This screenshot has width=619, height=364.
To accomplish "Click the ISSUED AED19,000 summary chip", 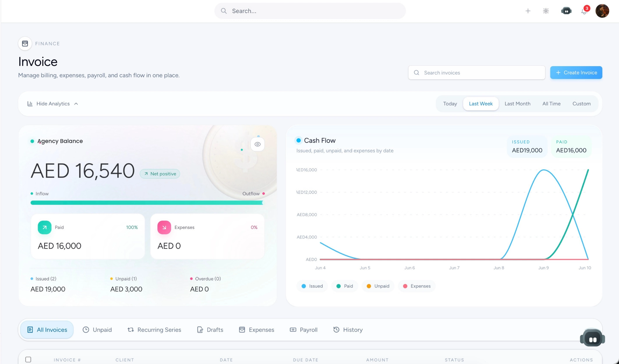I will click(x=527, y=146).
